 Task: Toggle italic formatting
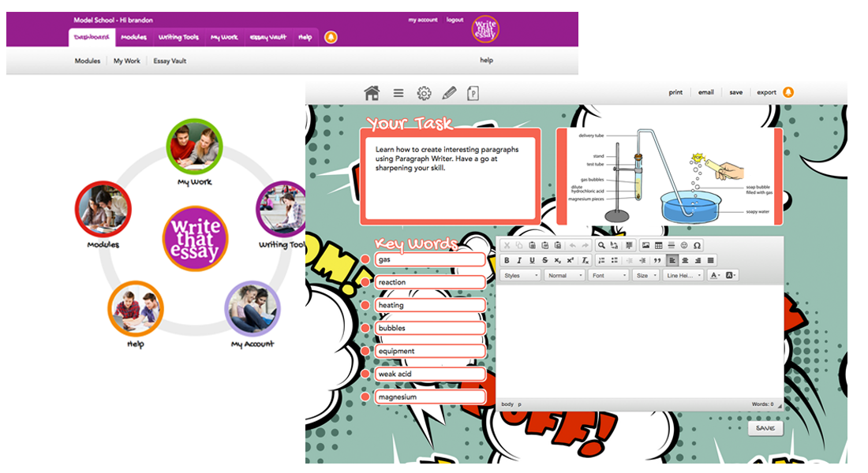(519, 261)
